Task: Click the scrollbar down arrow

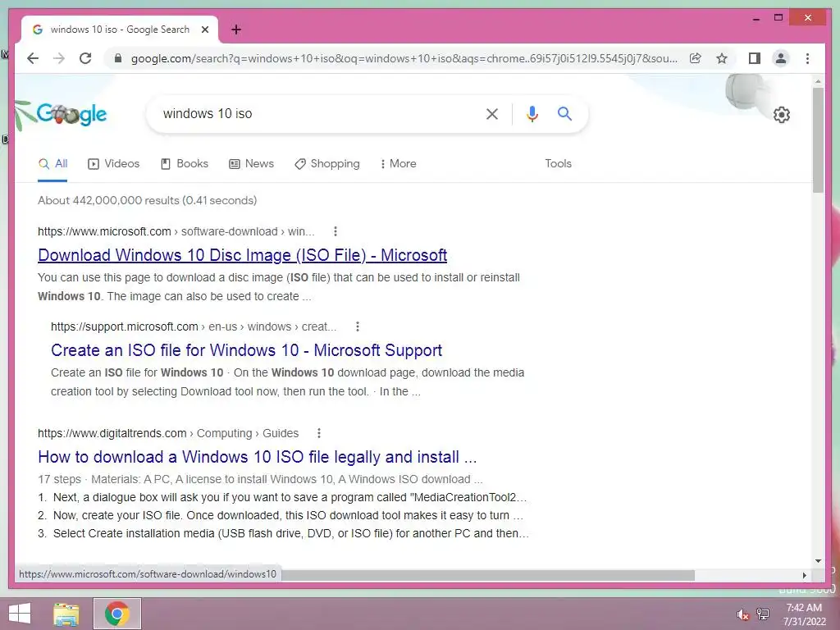Action: [818, 561]
